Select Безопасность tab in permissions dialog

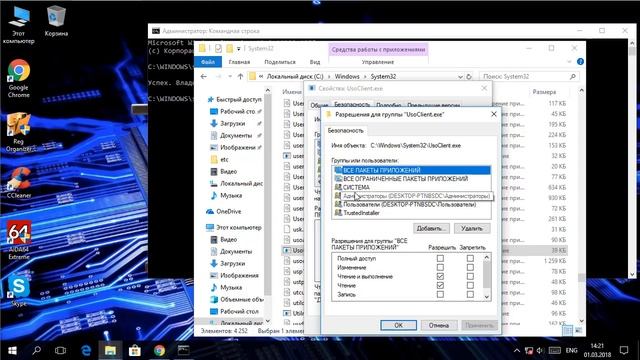(345, 131)
